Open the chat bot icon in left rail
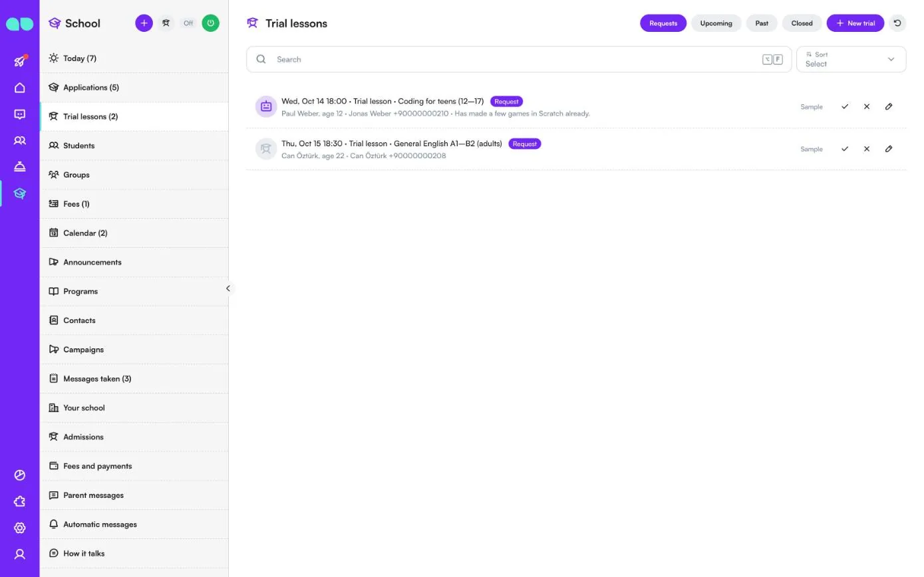 click(x=20, y=114)
